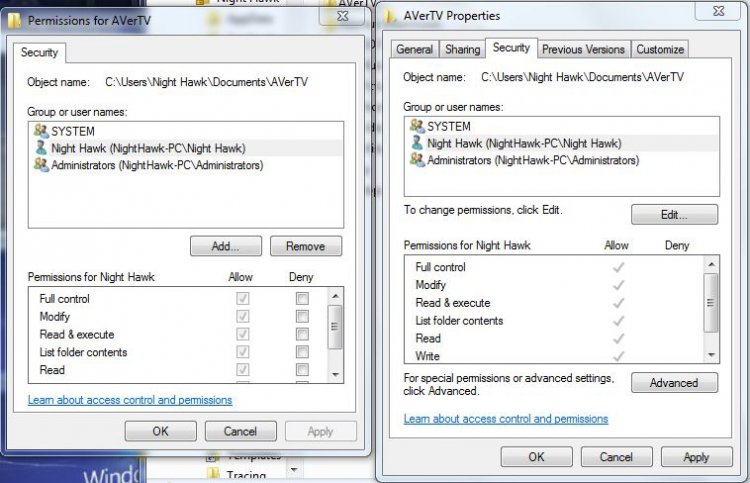Image resolution: width=750 pixels, height=483 pixels.
Task: Check Deny for Modify
Action: pyautogui.click(x=302, y=316)
